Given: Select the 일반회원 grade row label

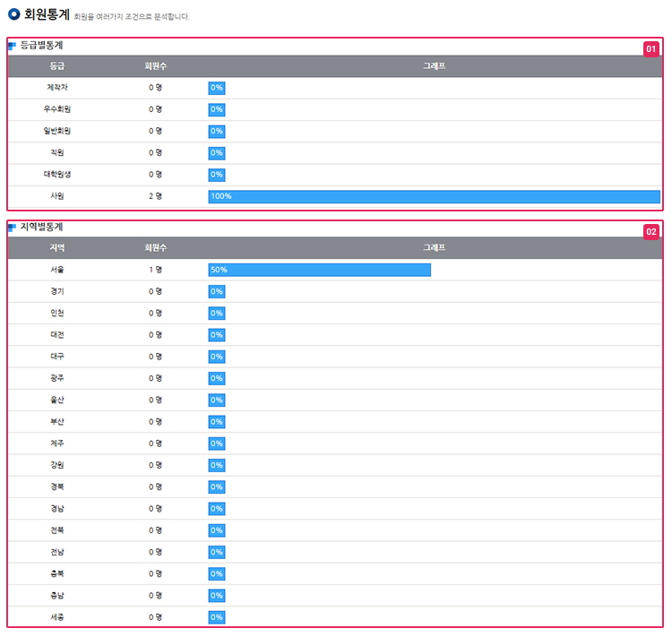Looking at the screenshot, I should point(57,131).
